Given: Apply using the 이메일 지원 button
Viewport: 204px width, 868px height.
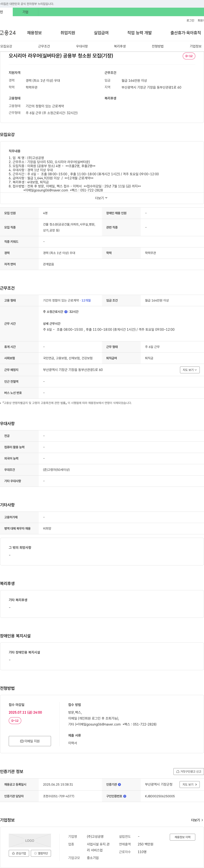Looking at the screenshot, I should coord(30,741).
